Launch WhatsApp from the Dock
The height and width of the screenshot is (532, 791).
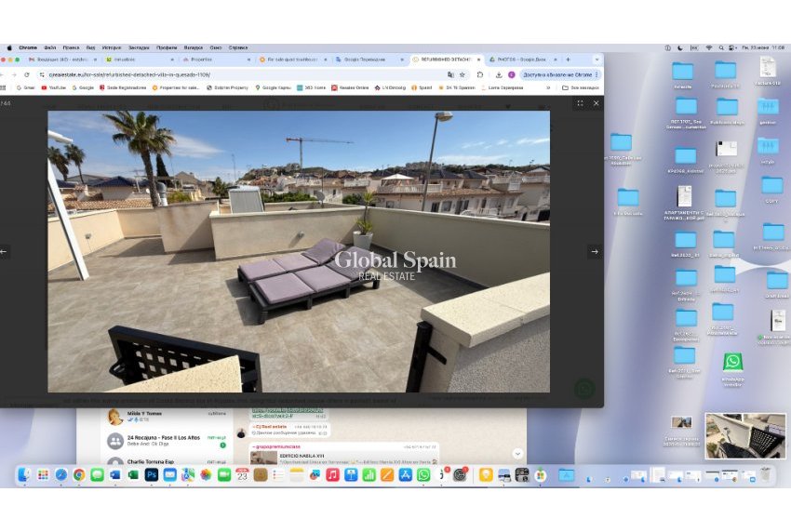(x=423, y=474)
